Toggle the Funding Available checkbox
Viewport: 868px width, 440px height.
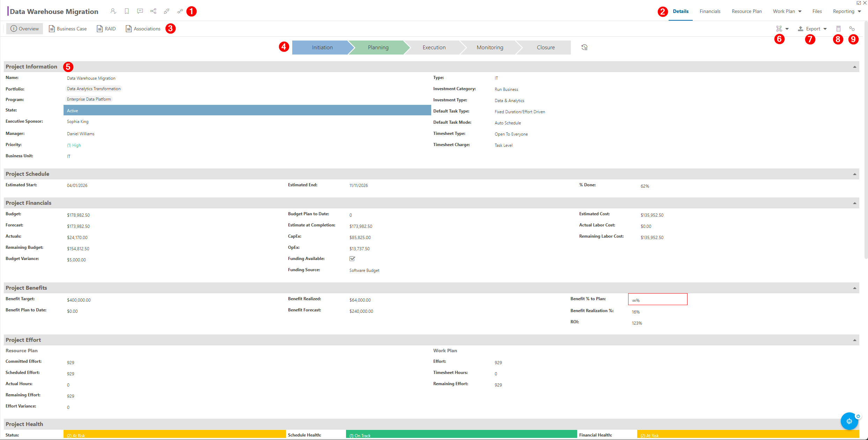click(x=352, y=259)
